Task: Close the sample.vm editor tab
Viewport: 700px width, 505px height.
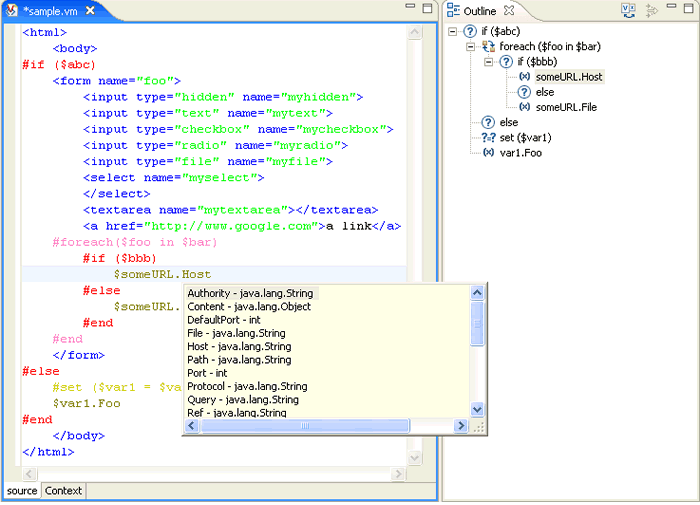Action: tap(90, 10)
